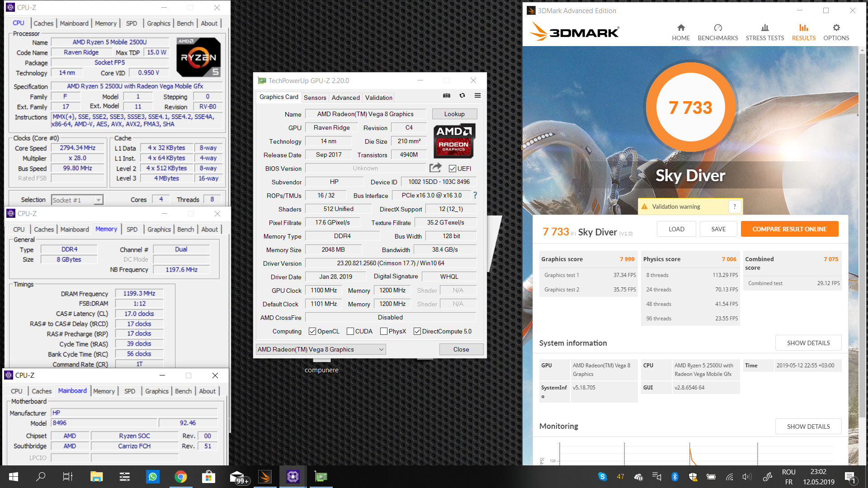Open GPU selection dropdown in GPU-Z
The width and height of the screenshot is (868, 488).
tap(321, 349)
